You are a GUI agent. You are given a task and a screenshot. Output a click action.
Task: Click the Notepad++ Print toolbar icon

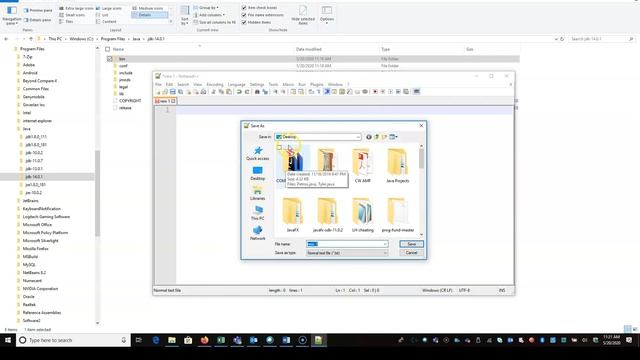tap(203, 92)
